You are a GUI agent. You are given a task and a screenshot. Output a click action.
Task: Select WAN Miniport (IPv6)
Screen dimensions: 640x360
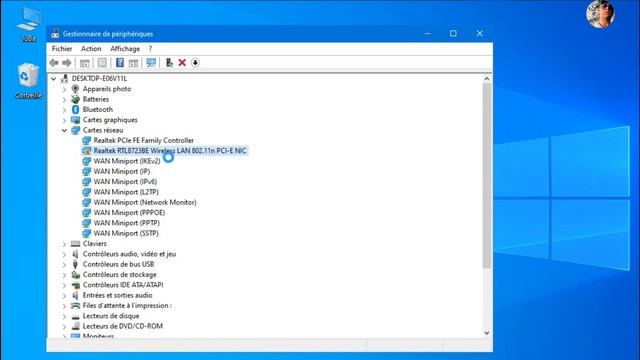[x=125, y=182]
